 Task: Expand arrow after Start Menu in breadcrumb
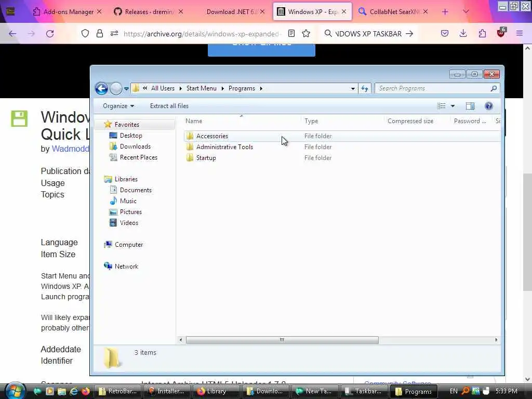222,88
